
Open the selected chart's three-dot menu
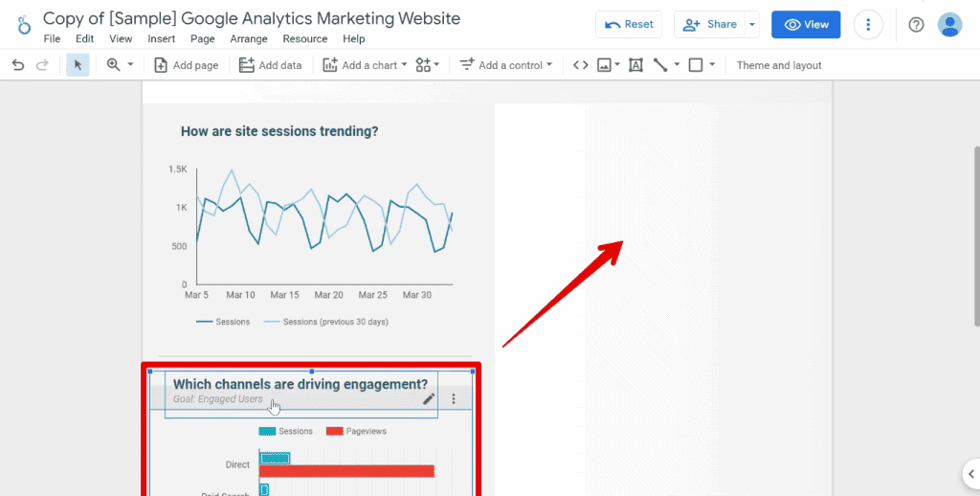pyautogui.click(x=454, y=398)
